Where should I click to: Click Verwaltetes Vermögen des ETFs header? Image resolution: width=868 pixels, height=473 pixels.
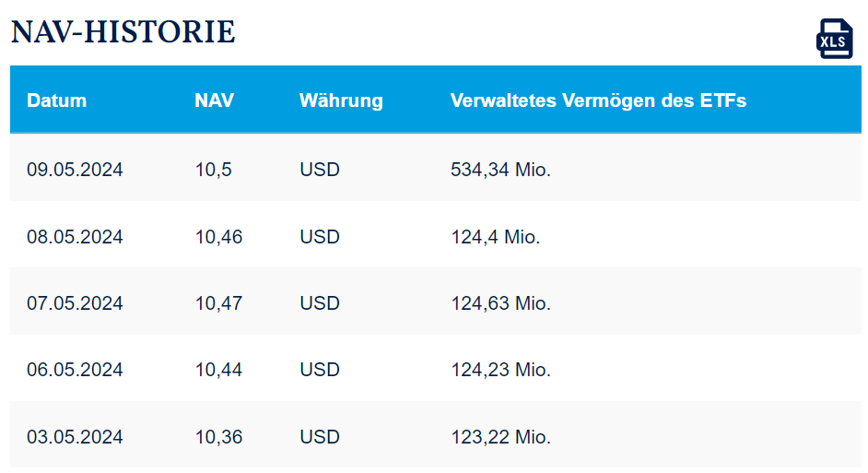[x=598, y=101]
